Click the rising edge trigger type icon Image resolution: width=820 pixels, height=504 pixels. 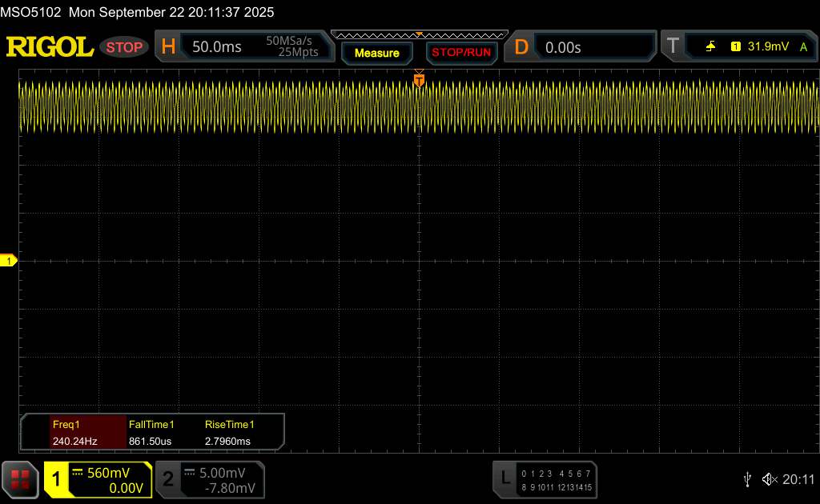point(710,47)
